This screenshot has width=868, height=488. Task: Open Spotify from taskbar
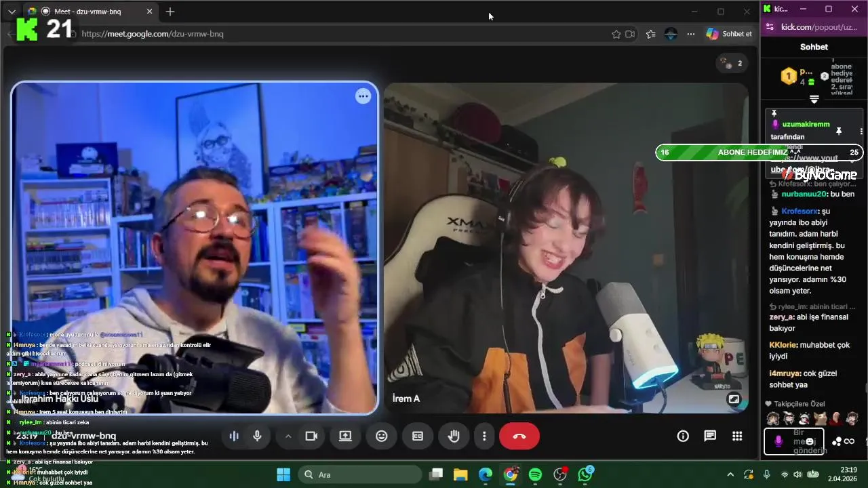(535, 474)
